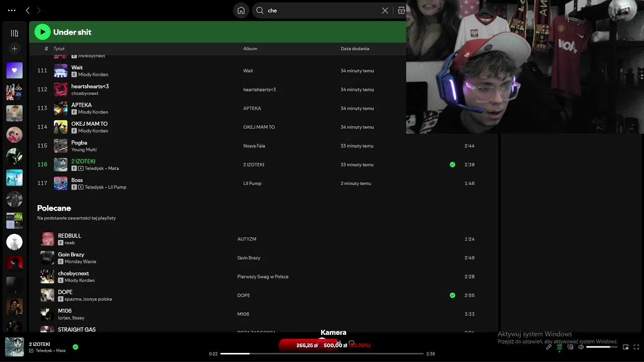Select the APTEKA track title
The image size is (644, 362).
pos(82,105)
